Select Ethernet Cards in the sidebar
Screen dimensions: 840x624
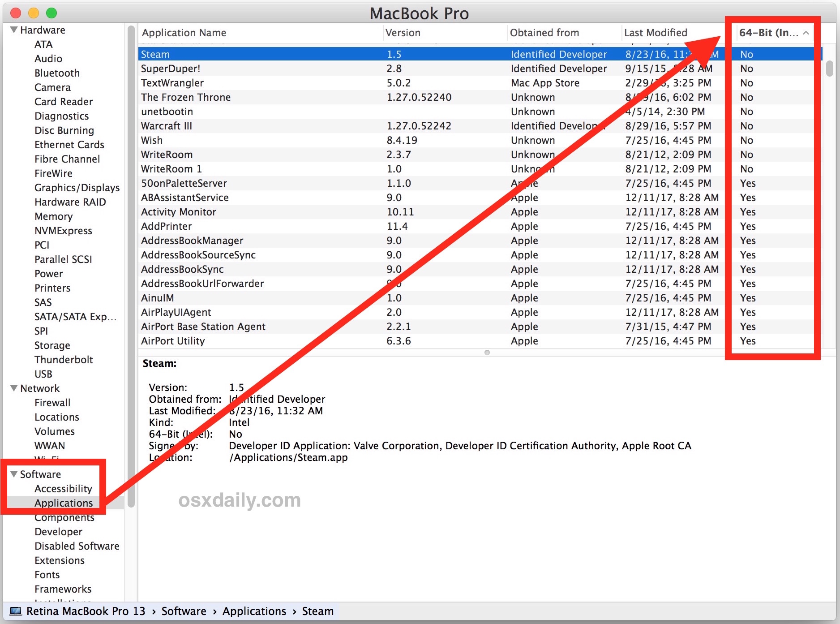click(x=69, y=145)
